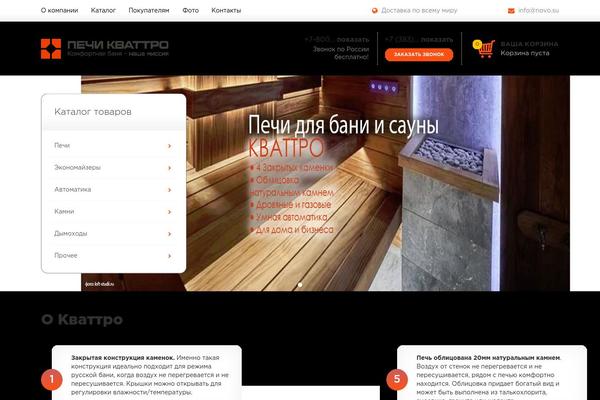
Task: Click the envelope email icon
Action: coord(511,11)
